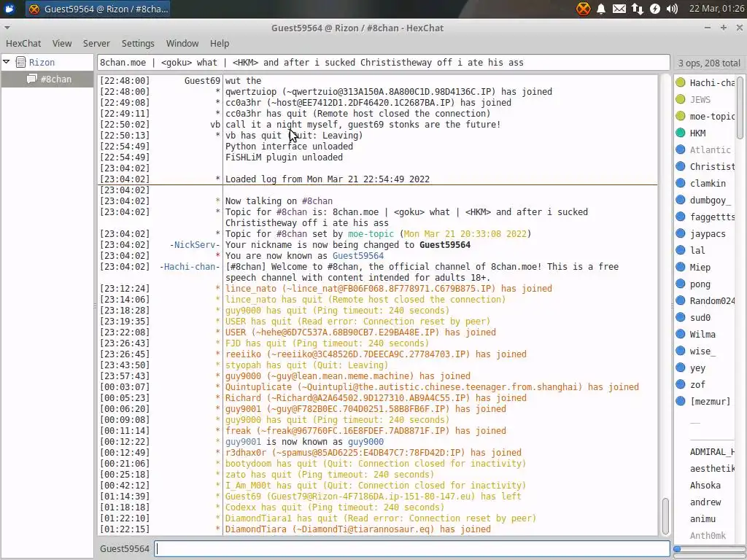Select user Anth0mk in user list

708,535
